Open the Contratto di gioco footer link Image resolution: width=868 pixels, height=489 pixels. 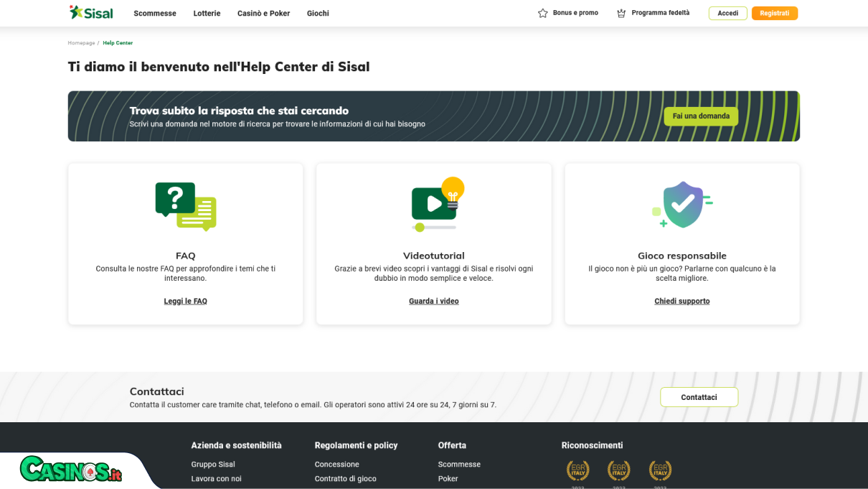pyautogui.click(x=346, y=479)
